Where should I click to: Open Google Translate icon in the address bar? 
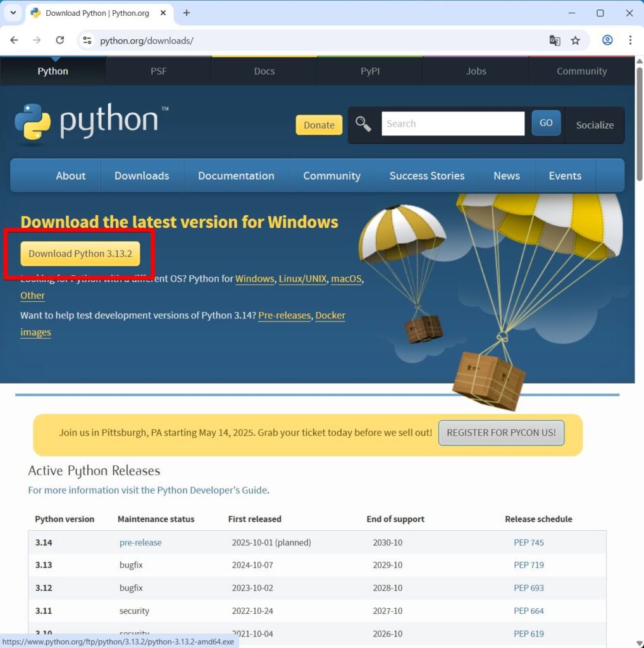pyautogui.click(x=554, y=40)
